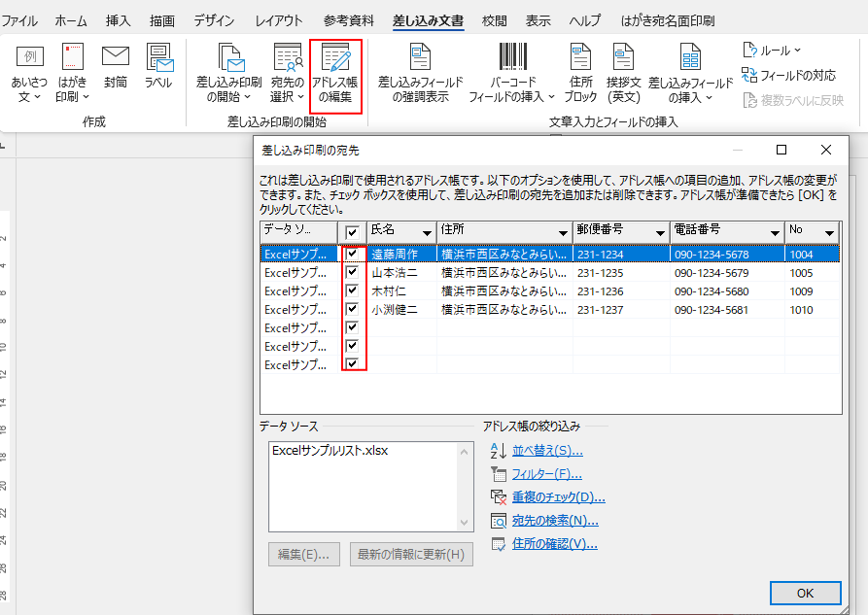868x615 pixels.
Task: Uncheck the recipient 遠藤周作
Action: pos(353,253)
